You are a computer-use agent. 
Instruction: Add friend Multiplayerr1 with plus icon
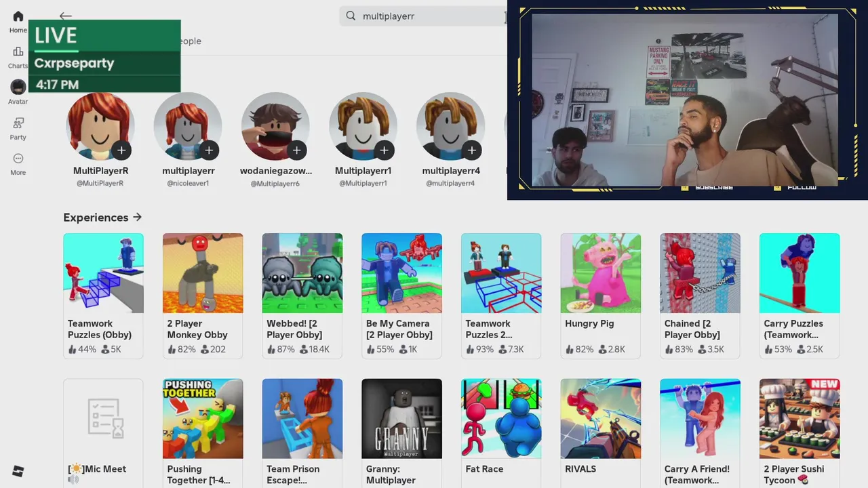[x=384, y=150]
